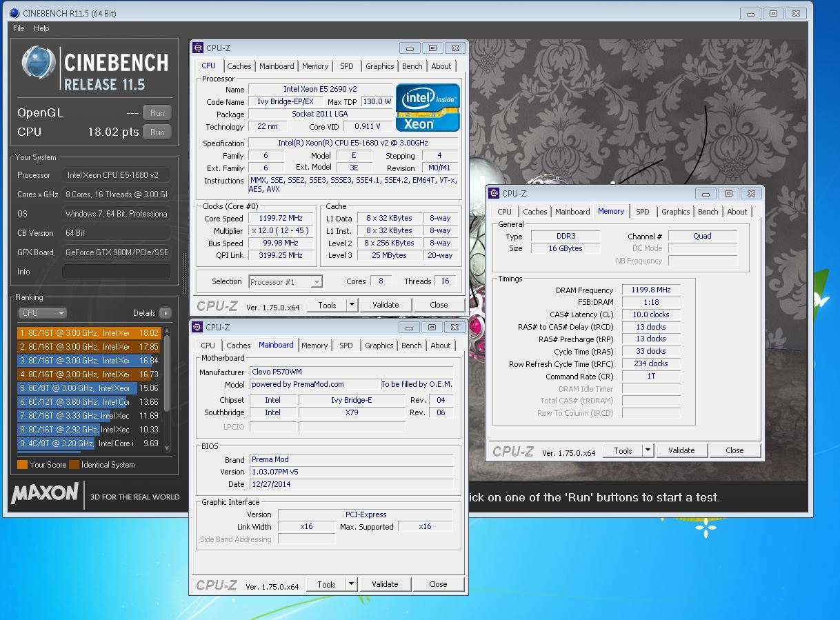Open SPD tab in CPU-Z Memory window
The height and width of the screenshot is (620, 840).
[x=643, y=212]
